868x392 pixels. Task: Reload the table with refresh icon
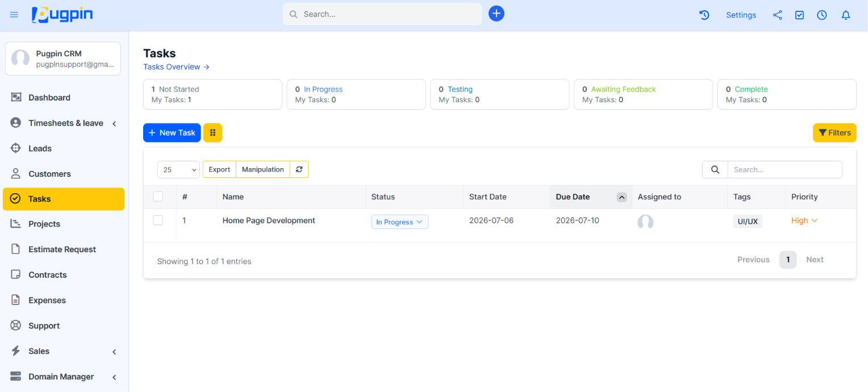[x=299, y=169]
